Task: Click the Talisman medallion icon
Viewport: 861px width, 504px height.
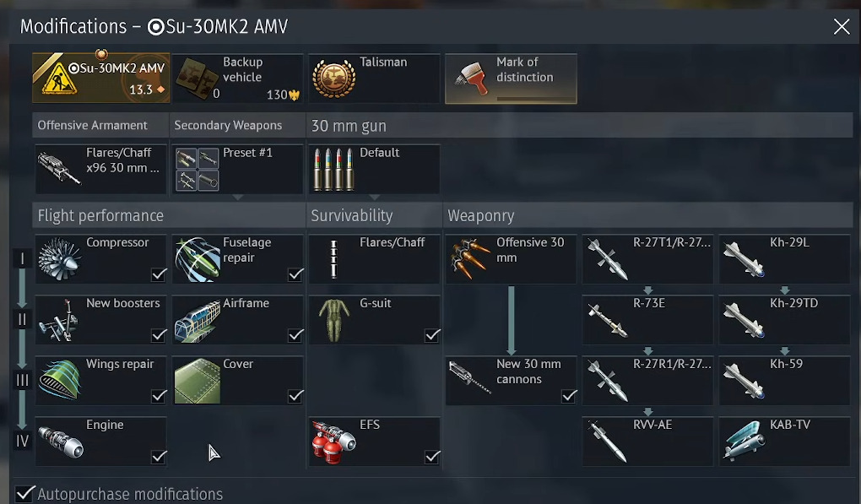Action: pyautogui.click(x=334, y=79)
